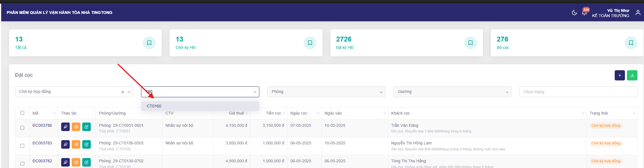This screenshot has height=168, width=644.
Task: Select the 'Đã ký HĐ' 2726 card
Action: pos(406,43)
